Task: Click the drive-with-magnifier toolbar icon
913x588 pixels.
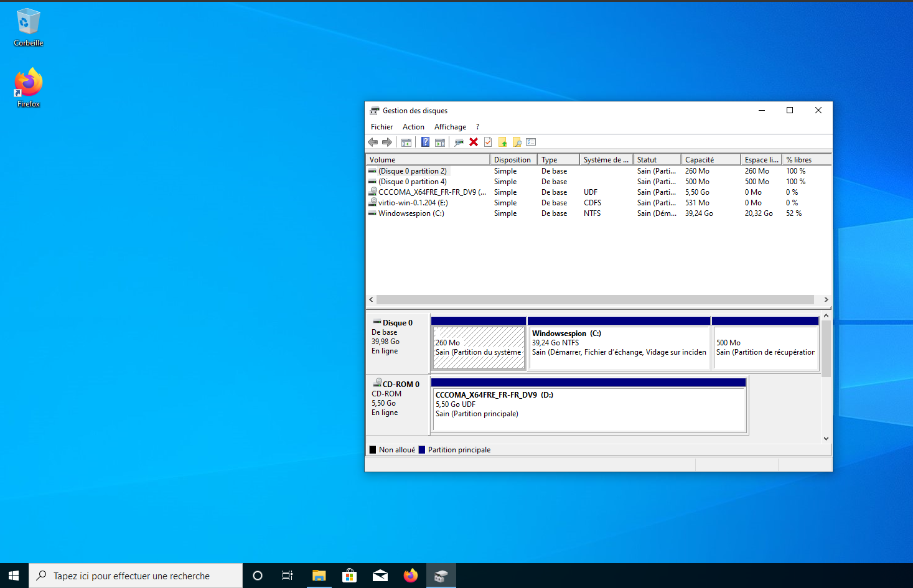Action: tap(459, 142)
